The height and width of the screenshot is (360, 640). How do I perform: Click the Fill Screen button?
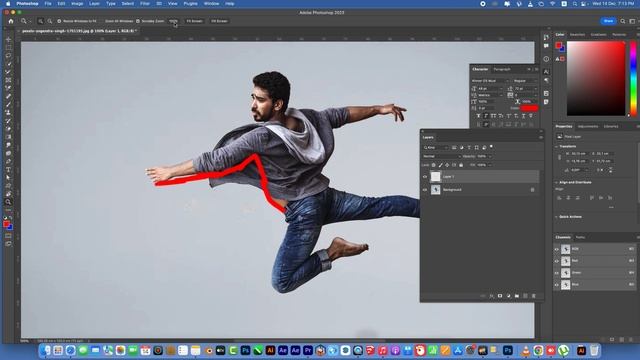[x=219, y=21]
